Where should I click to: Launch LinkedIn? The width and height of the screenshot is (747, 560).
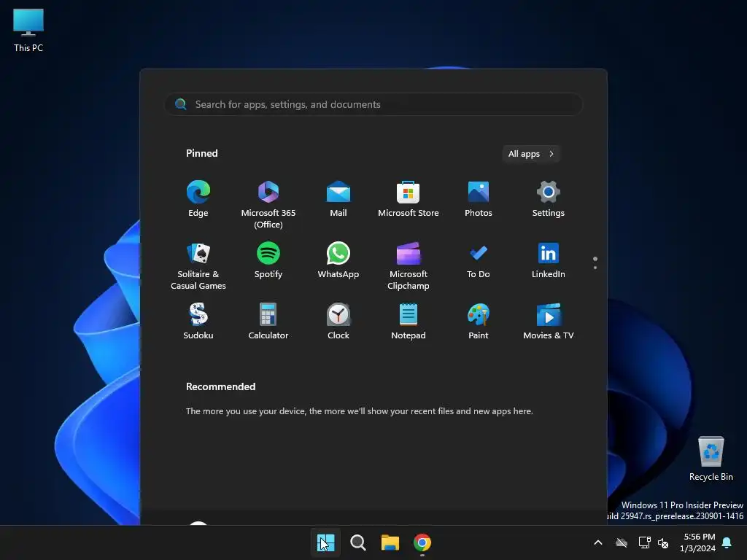pos(549,260)
